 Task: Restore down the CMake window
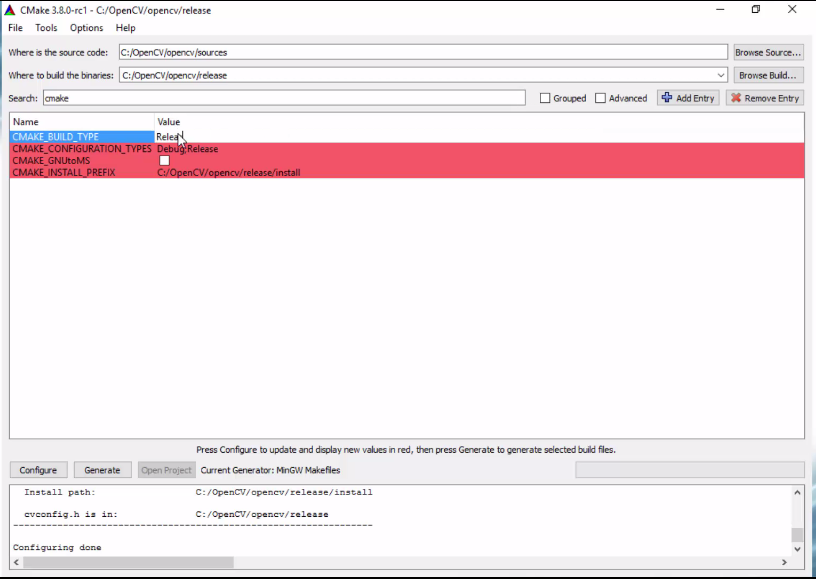(x=756, y=9)
